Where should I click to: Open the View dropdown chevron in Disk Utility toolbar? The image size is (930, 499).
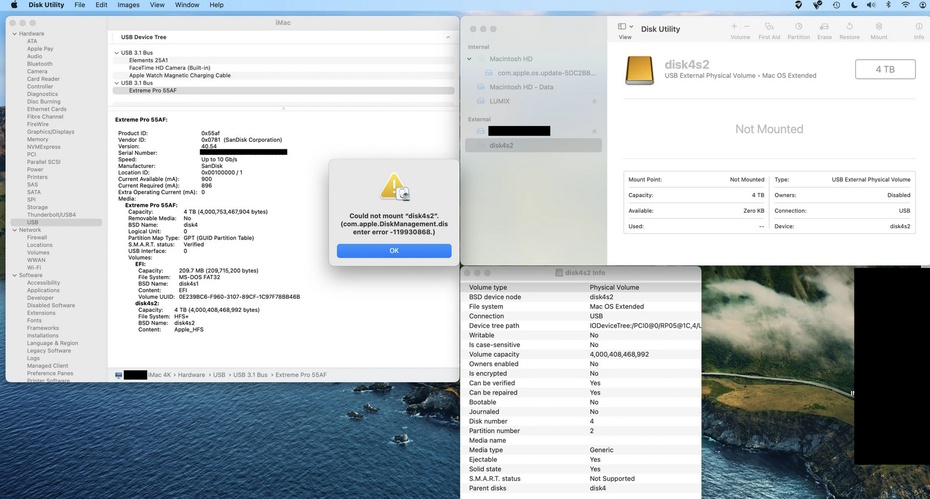point(631,26)
